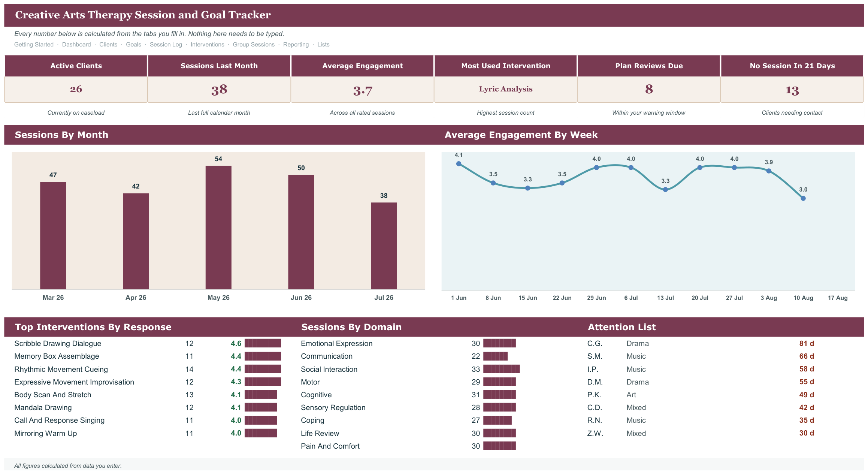This screenshot has width=868, height=473.
Task: Click client D.M. in the Attention List
Action: click(x=595, y=382)
